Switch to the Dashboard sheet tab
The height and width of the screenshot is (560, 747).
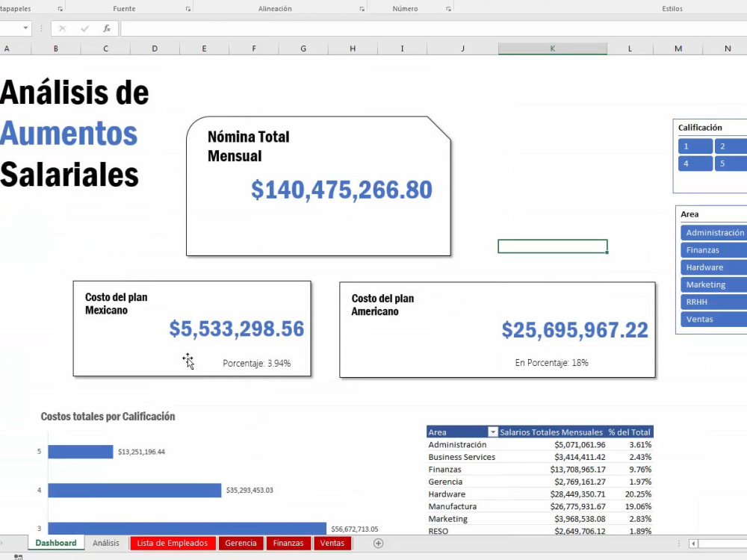point(56,543)
